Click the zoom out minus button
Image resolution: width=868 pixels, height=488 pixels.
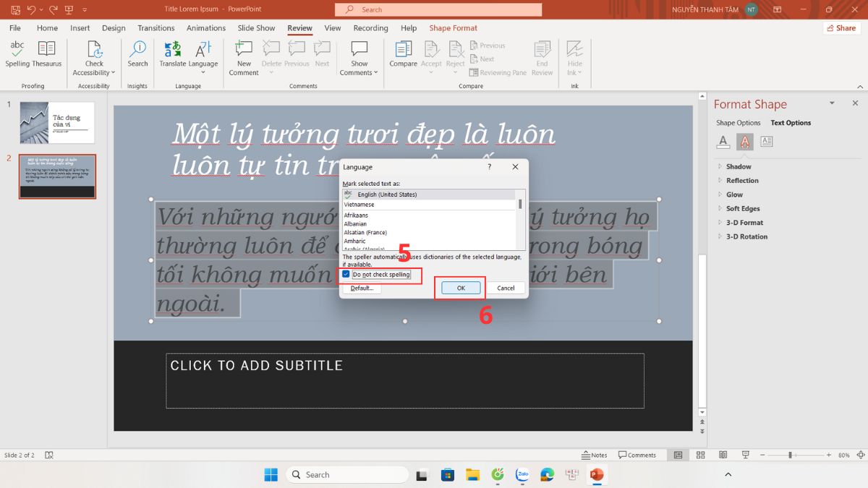click(762, 455)
